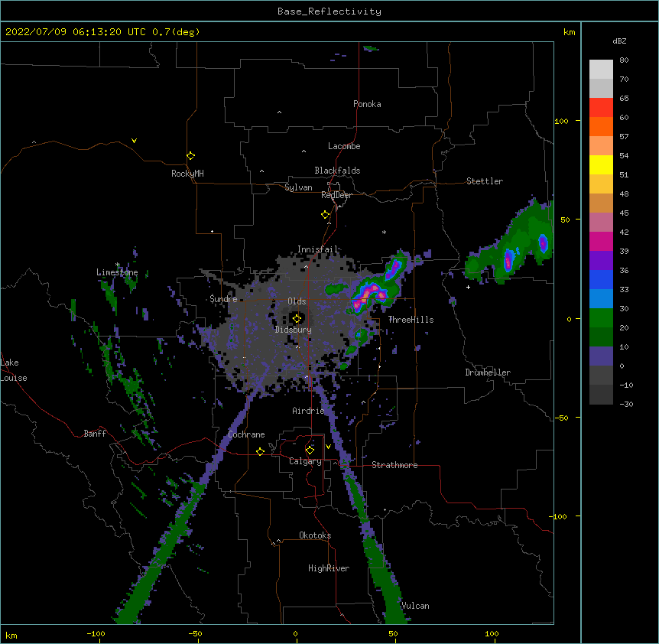Click the RedDeer city label
The image size is (659, 644).
336,195
